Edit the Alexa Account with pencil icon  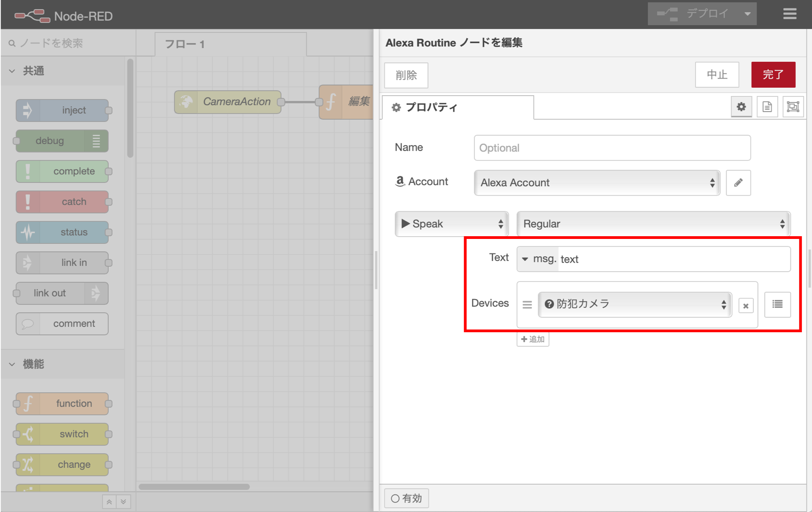[738, 183]
